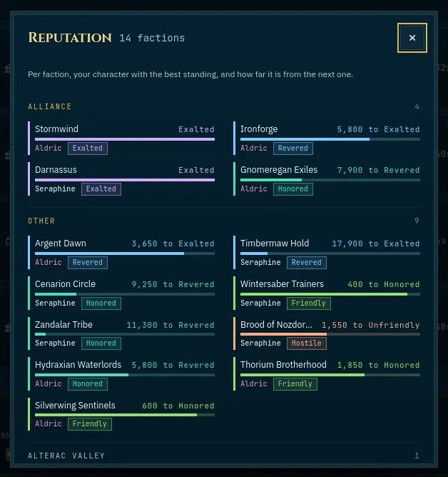Click the Wintersaber Trainers Friendly badge
Screen dimensions: 448x477
click(308, 303)
